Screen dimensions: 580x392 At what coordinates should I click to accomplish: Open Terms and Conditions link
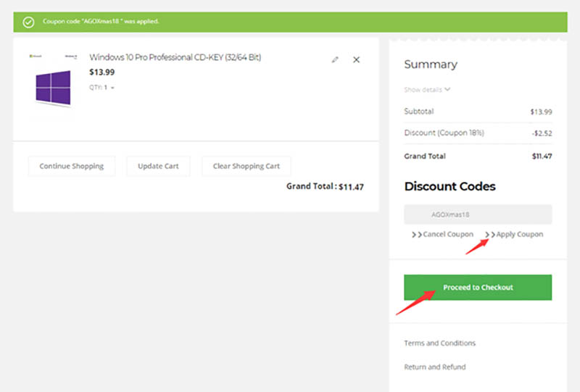439,343
